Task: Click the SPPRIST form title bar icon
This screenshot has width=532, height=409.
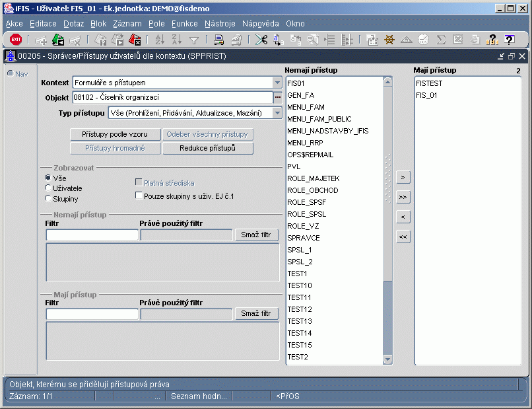Action: pyautogui.click(x=10, y=56)
